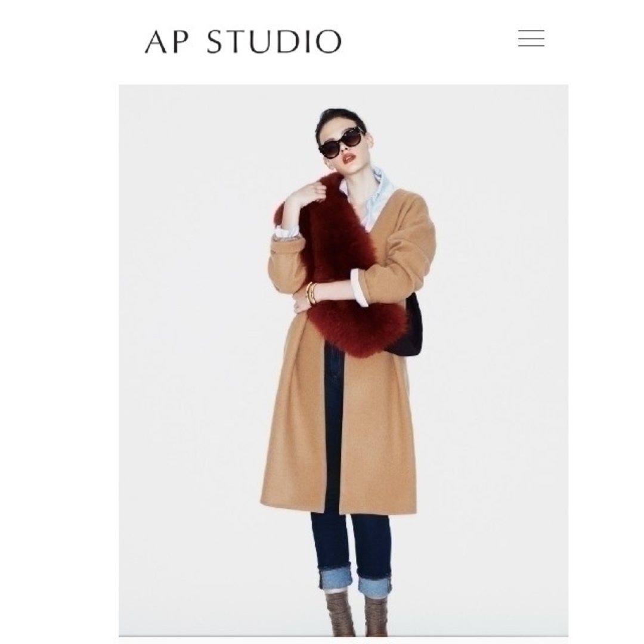The height and width of the screenshot is (644, 644).
Task: Click the rolled-up denim cuffs
Action: (354, 580)
